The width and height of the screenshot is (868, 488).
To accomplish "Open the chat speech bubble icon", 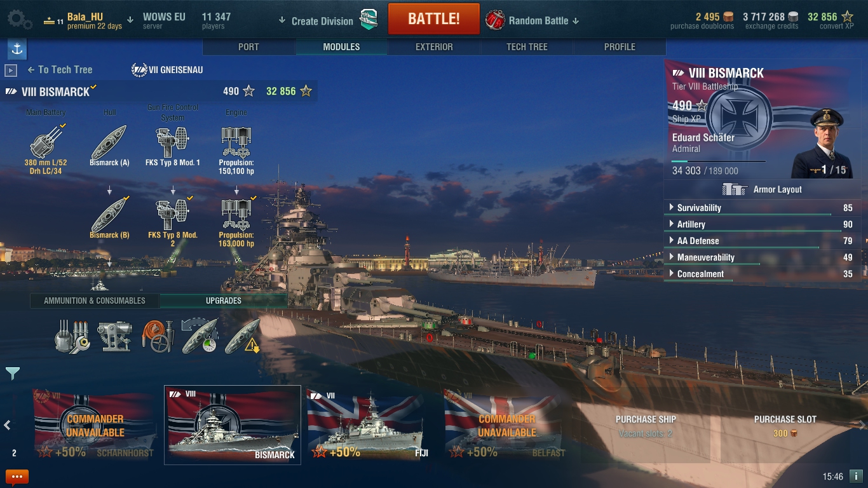I will coord(17,477).
